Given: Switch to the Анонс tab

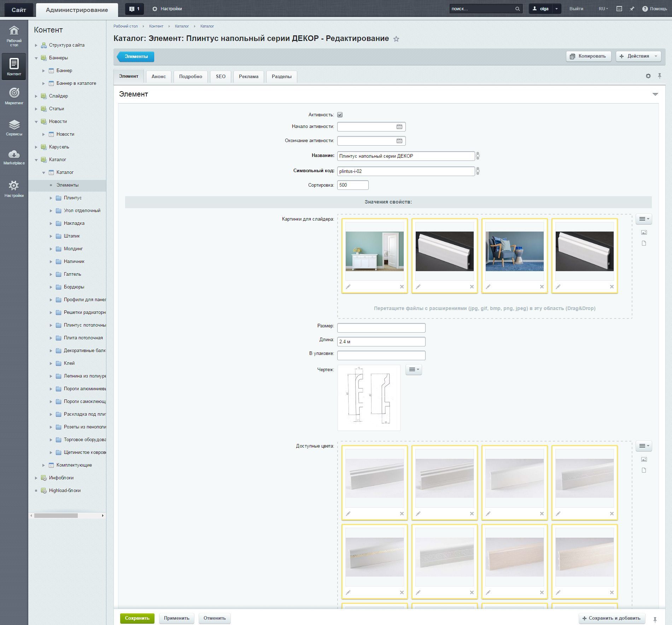Looking at the screenshot, I should point(159,76).
